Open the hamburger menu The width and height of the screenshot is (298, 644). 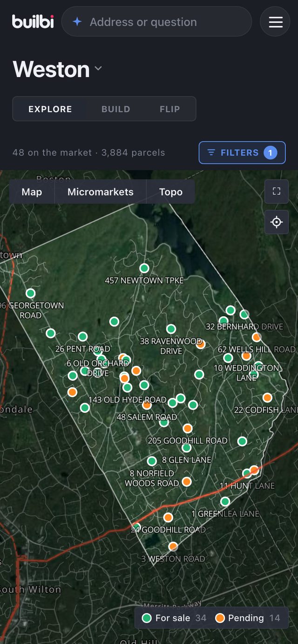[x=276, y=22]
